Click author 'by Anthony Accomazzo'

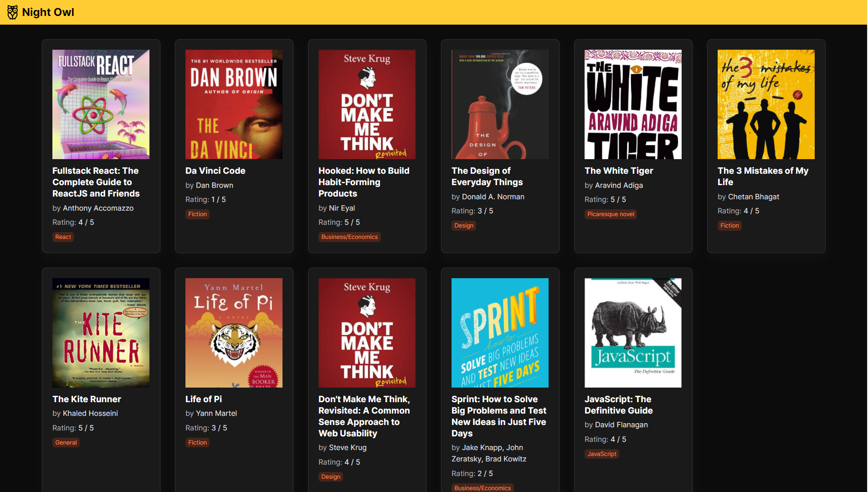pos(93,208)
